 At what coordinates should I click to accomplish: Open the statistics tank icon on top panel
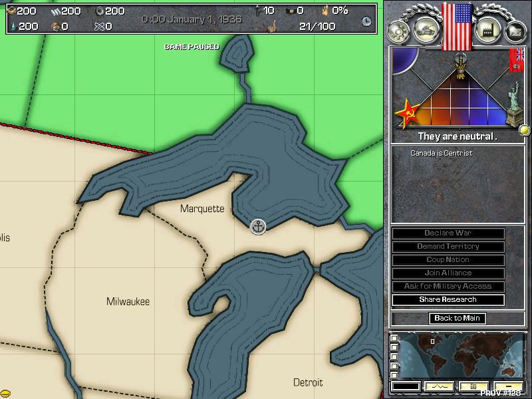425,29
